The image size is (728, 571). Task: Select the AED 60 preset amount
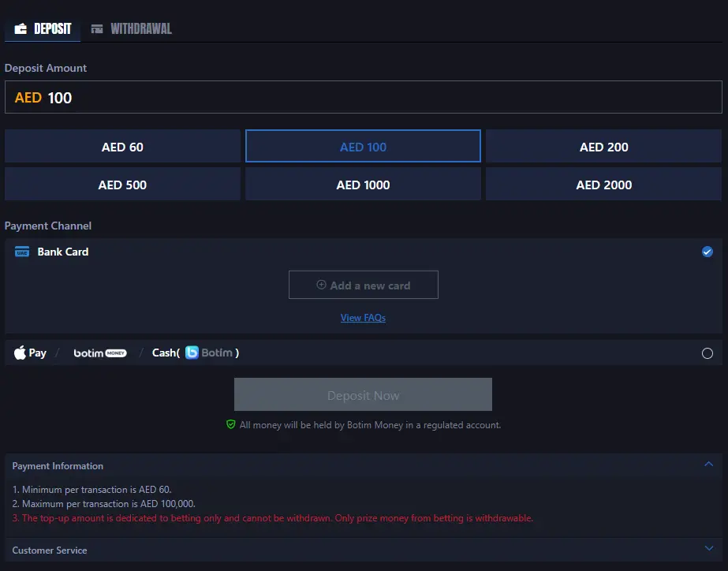click(122, 147)
